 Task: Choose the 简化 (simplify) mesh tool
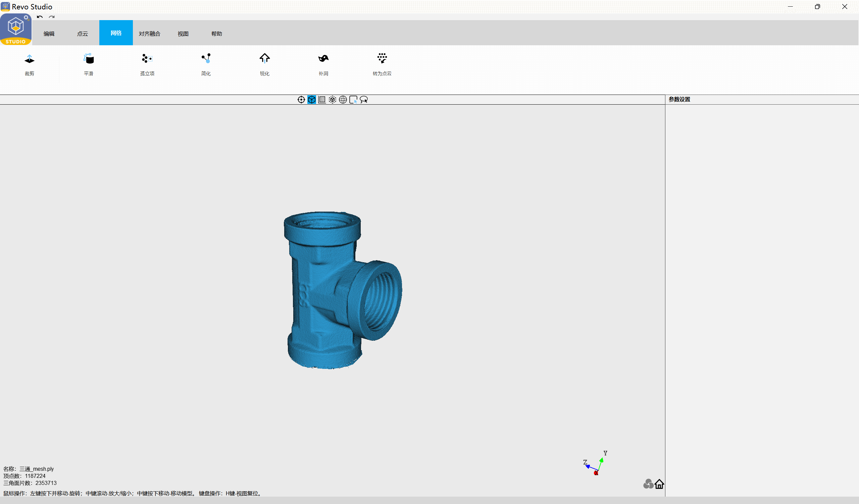pos(206,65)
